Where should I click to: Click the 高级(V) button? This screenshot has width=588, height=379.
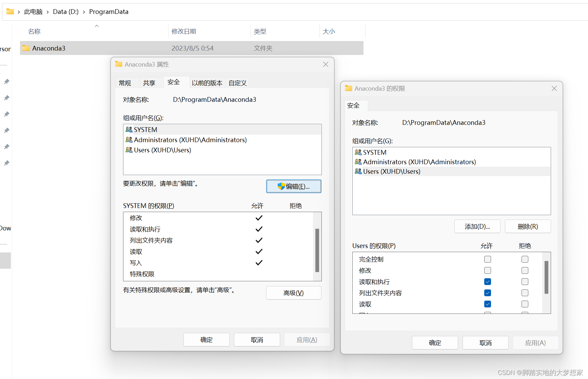(x=293, y=292)
